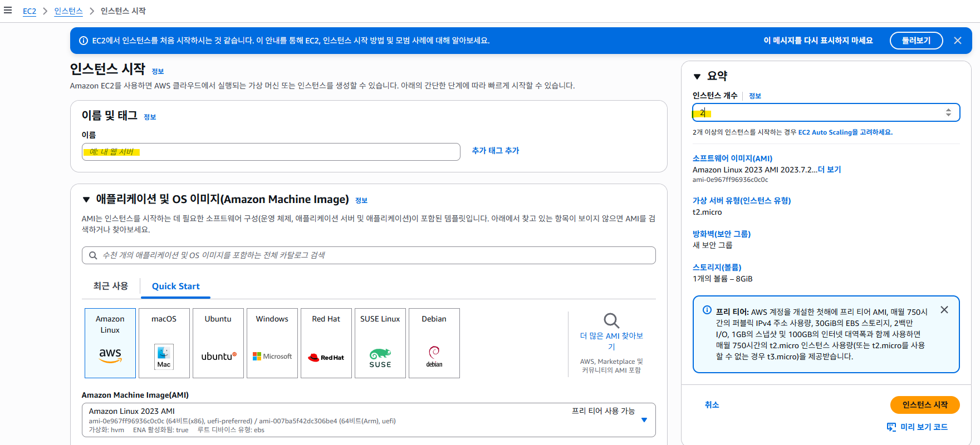Screen dimensions: 980x445
Task: Click 소프트웨어 이미지(AMI) summary link
Action: [x=732, y=159]
